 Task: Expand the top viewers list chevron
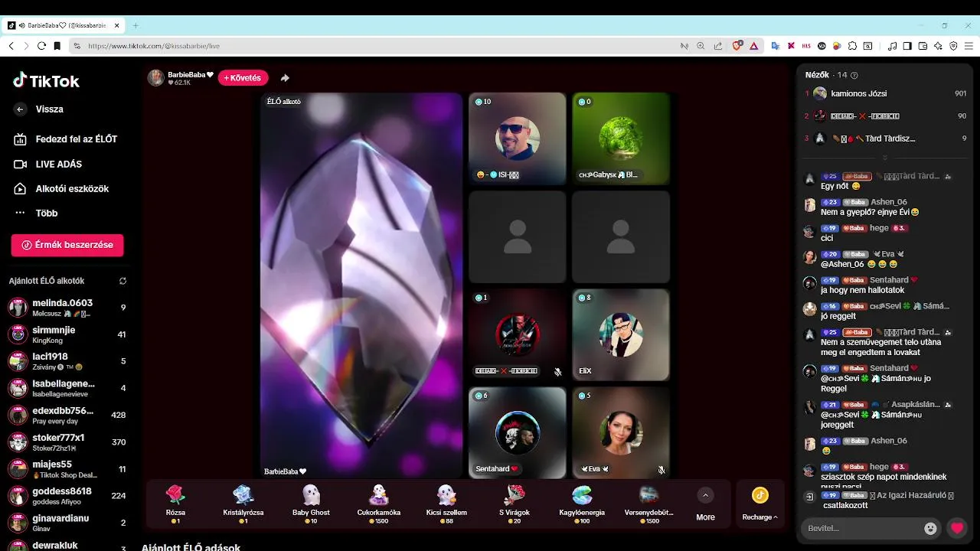[885, 158]
